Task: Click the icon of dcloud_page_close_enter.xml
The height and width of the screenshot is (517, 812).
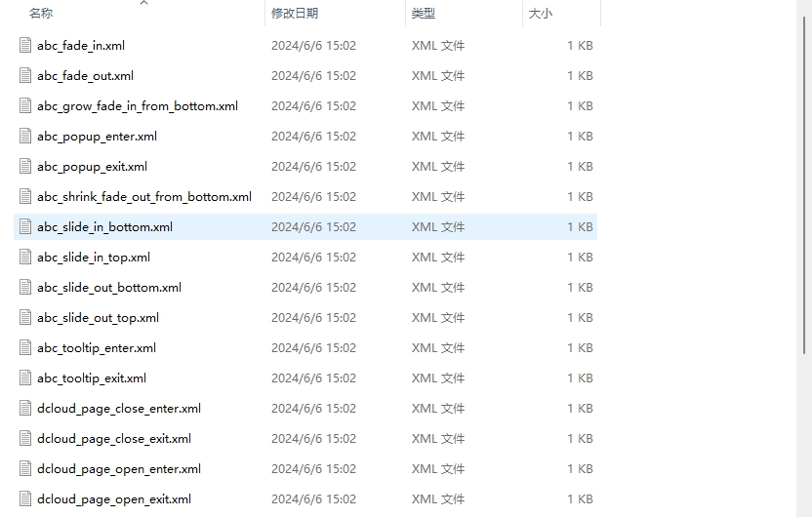Action: [25, 409]
